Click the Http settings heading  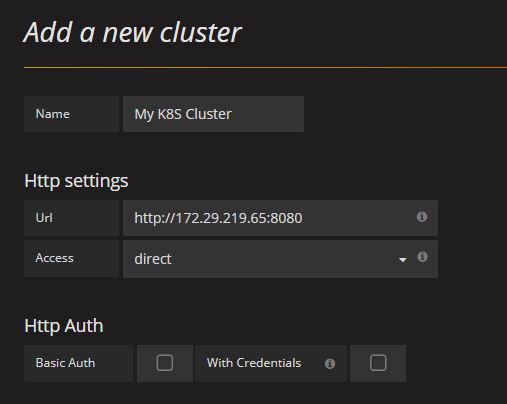(x=76, y=181)
